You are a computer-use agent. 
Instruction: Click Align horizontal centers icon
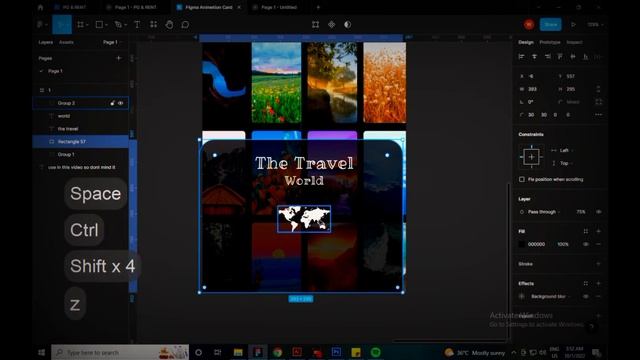[x=534, y=57]
